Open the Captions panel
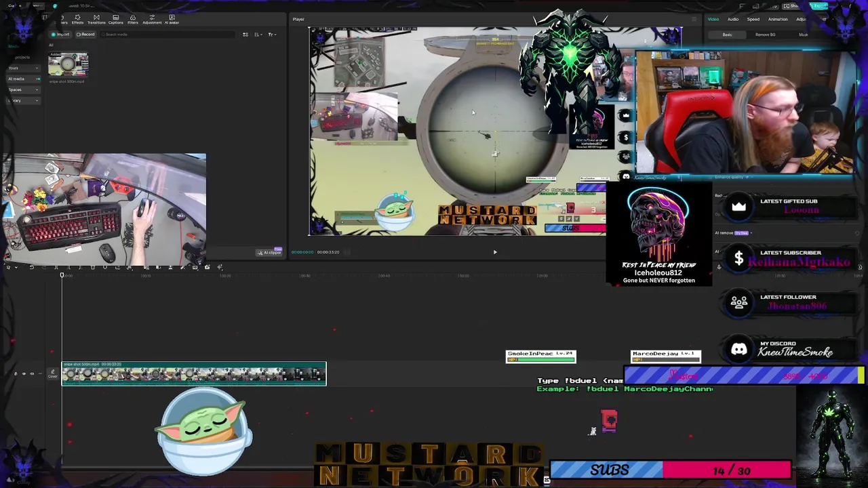This screenshot has width=868, height=488. click(x=116, y=19)
